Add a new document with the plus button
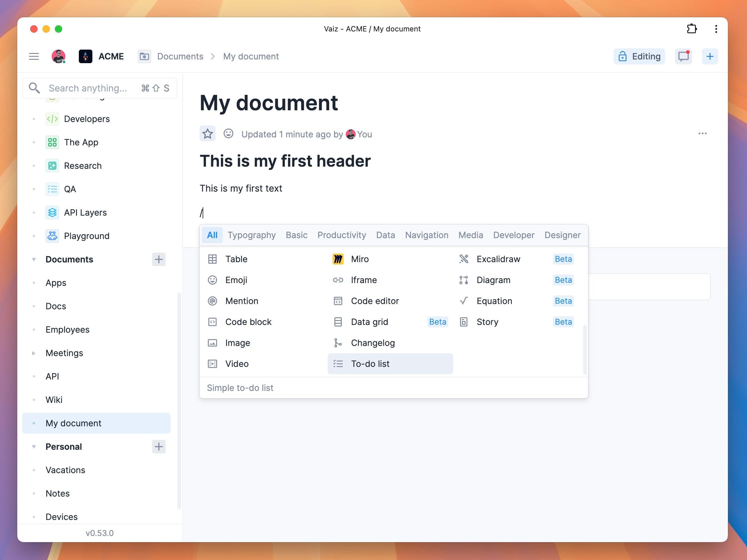The width and height of the screenshot is (747, 560). click(x=159, y=259)
